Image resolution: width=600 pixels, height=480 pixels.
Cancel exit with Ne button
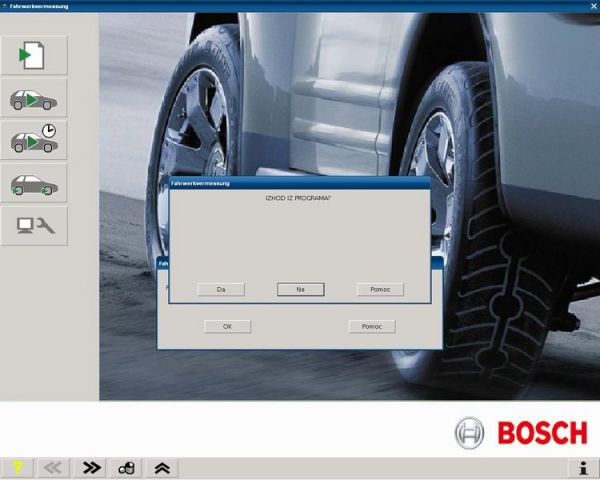(x=300, y=289)
